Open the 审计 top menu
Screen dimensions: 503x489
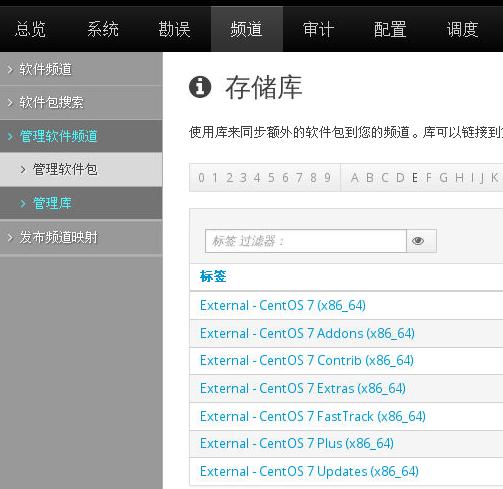[318, 29]
